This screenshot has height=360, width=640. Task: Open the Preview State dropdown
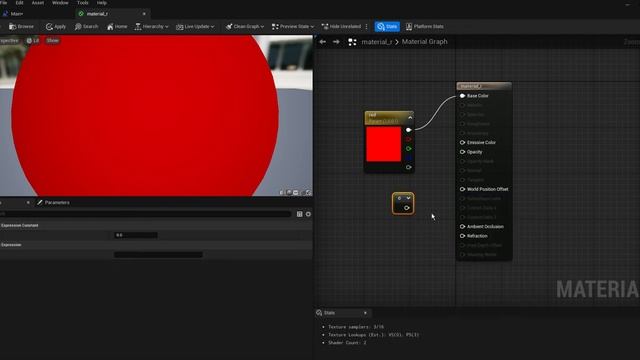point(293,27)
